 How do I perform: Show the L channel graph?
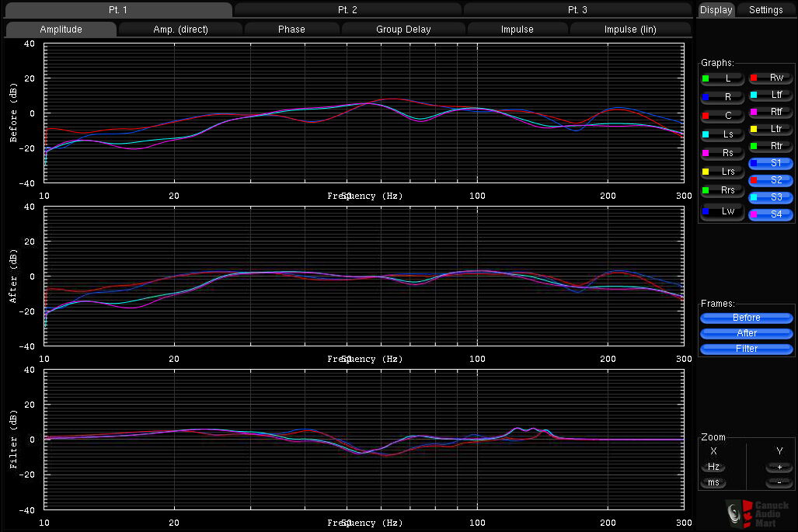[x=722, y=78]
